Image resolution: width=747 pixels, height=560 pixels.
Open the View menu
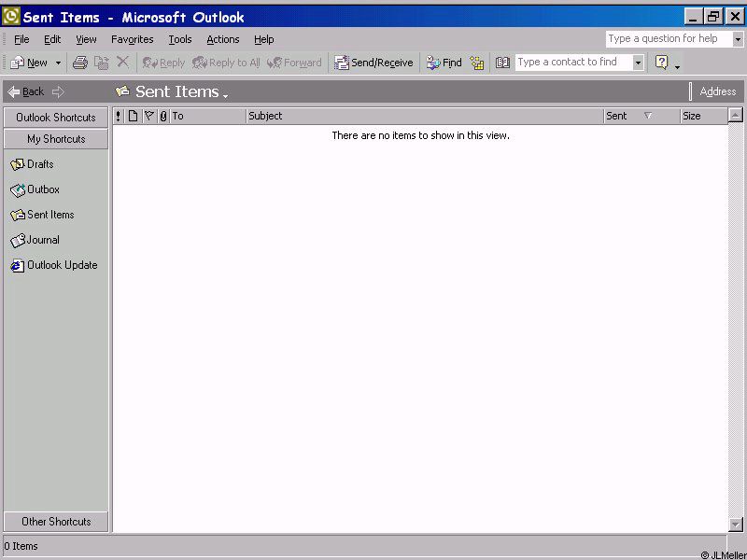(x=86, y=39)
